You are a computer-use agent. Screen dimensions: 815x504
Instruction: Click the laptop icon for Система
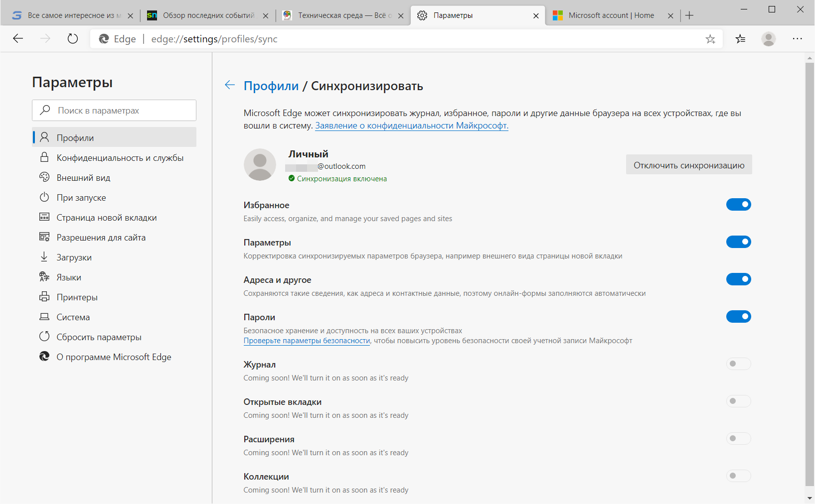coord(44,316)
